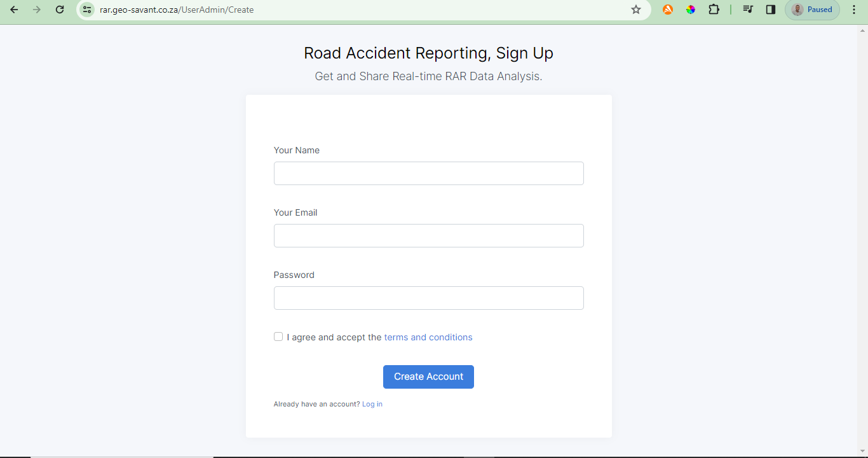Open the Extensions puzzle piece menu

pos(714,10)
